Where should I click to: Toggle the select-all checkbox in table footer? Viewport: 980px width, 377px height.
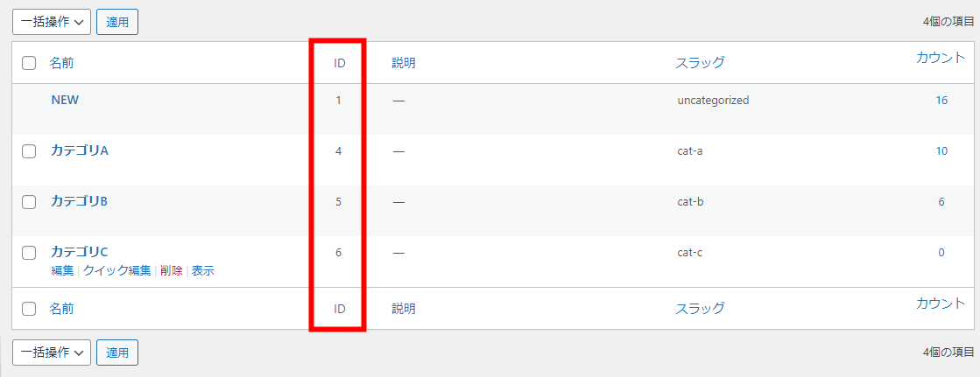(x=29, y=308)
